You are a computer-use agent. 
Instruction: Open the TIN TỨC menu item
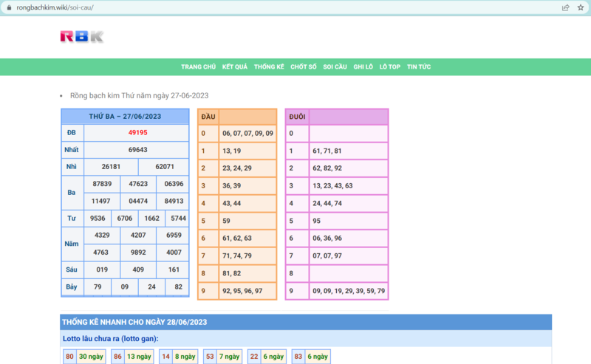tap(419, 67)
